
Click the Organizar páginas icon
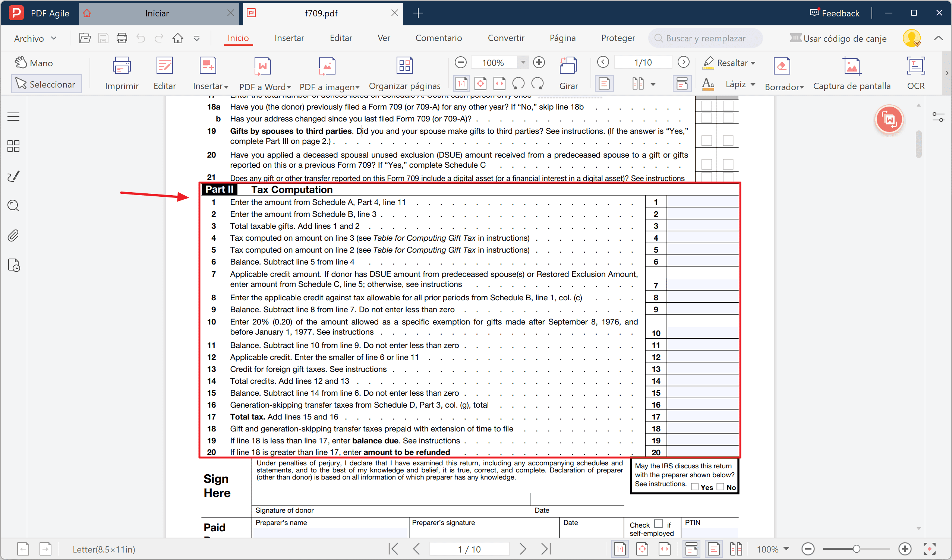point(404,66)
